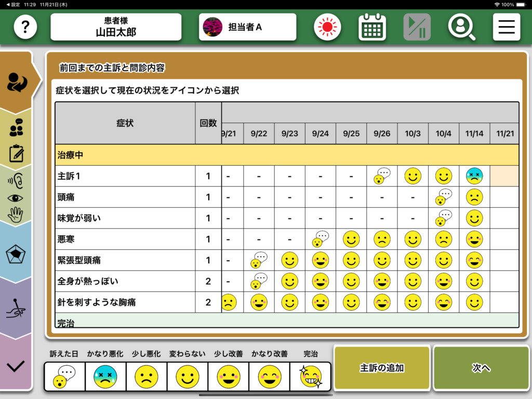
Task: Open the hamburger menu
Action: pos(506,27)
